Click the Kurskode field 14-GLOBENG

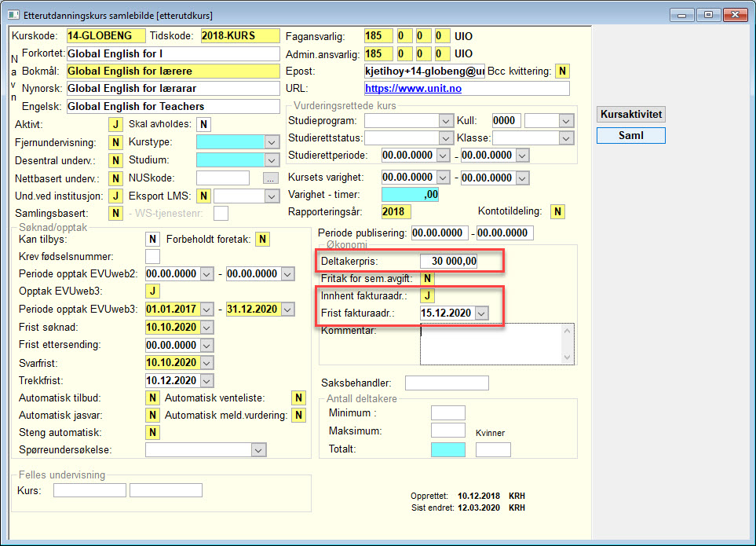pyautogui.click(x=106, y=35)
